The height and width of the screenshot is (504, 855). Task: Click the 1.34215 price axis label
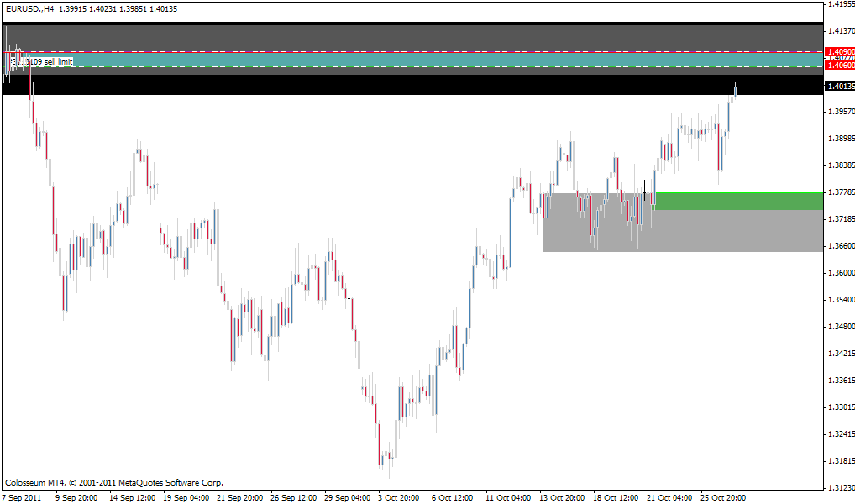coord(842,354)
